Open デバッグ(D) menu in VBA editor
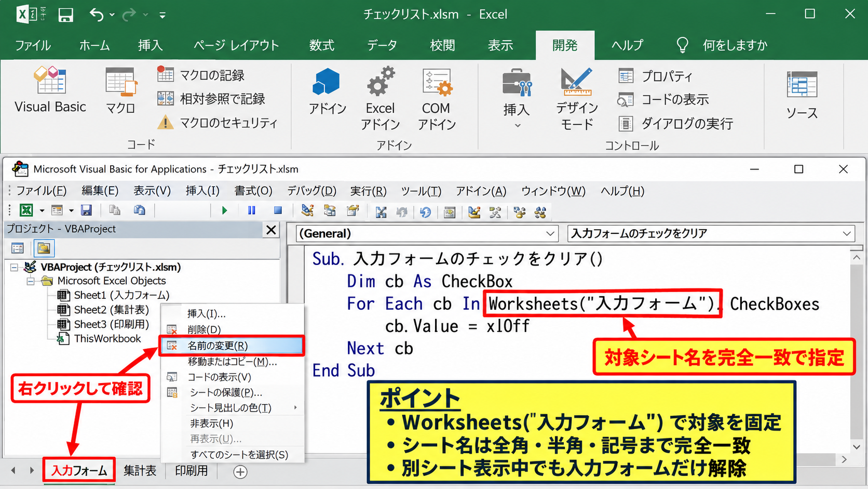868x489 pixels. pyautogui.click(x=311, y=191)
